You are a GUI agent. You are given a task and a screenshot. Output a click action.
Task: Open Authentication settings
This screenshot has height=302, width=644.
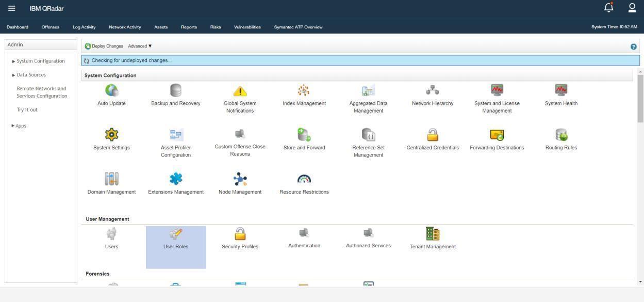[x=304, y=239]
